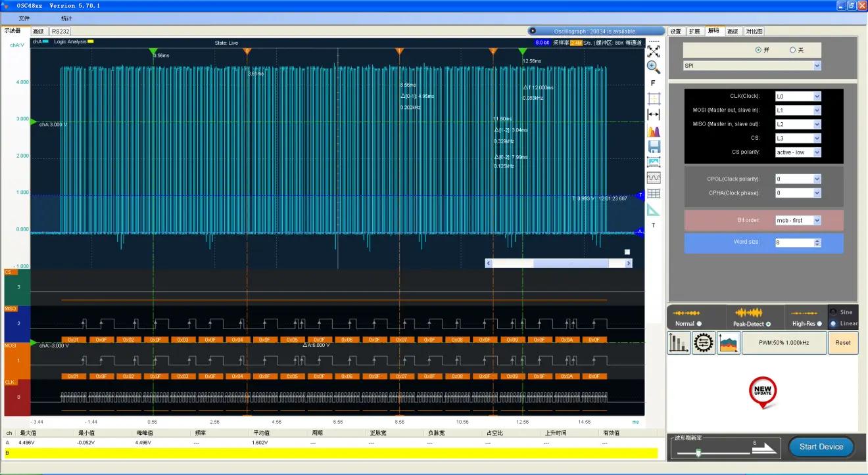Switch to the 对比图 tab
The image size is (868, 475).
tap(754, 32)
